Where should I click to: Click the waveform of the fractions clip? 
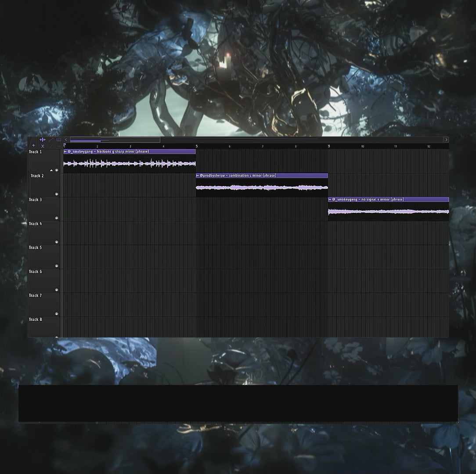tap(130, 164)
